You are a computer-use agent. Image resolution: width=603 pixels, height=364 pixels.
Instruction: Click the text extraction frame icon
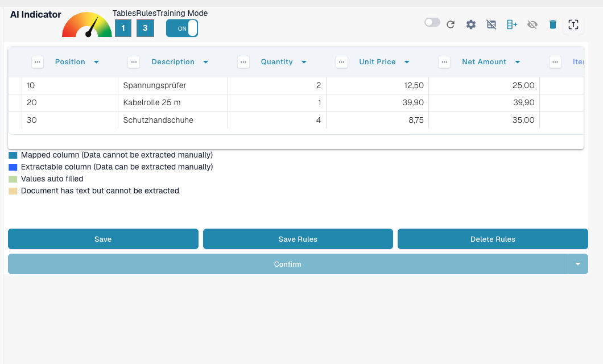tap(573, 25)
